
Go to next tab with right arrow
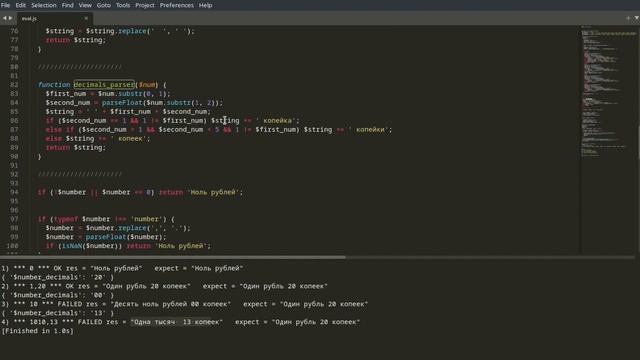(x=11, y=18)
